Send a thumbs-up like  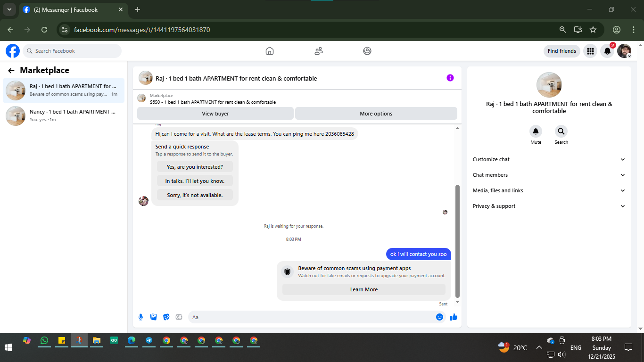[x=454, y=317]
